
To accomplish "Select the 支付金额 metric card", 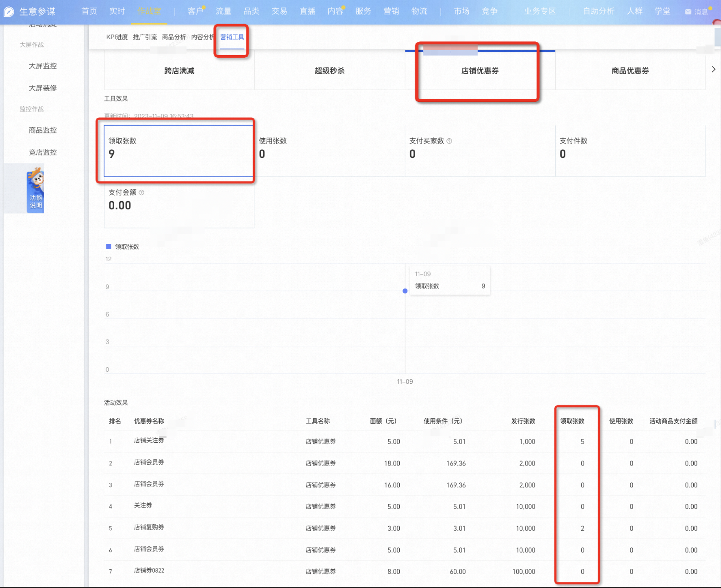I will (179, 202).
